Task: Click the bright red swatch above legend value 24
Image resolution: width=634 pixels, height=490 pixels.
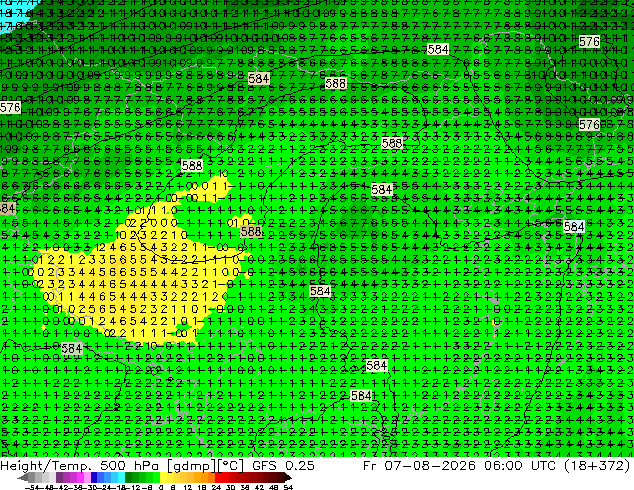Action: pyautogui.click(x=218, y=478)
